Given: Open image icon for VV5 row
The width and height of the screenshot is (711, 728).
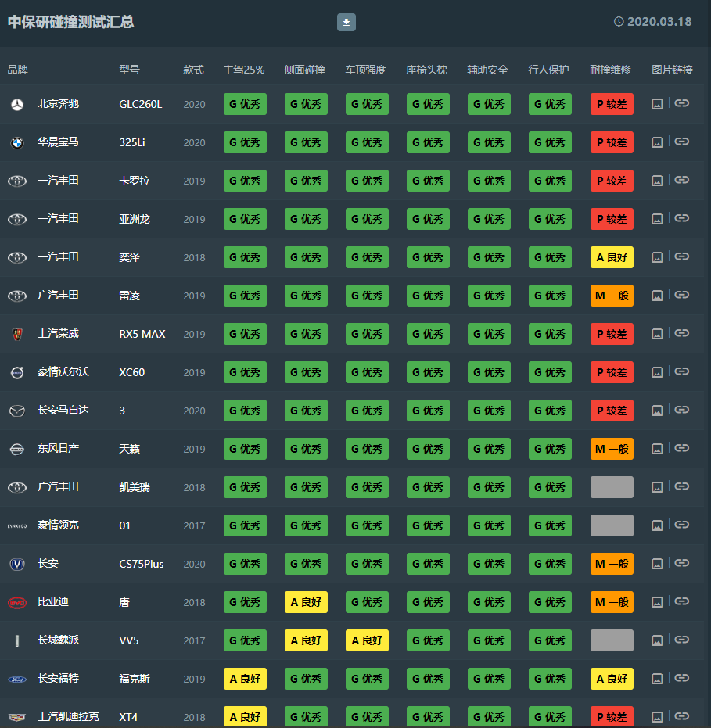Looking at the screenshot, I should (657, 640).
